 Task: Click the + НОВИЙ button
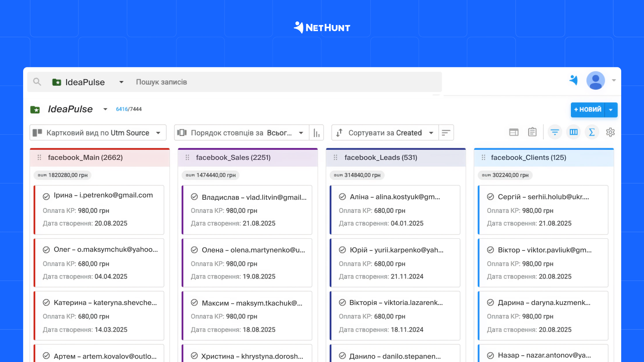[588, 110]
